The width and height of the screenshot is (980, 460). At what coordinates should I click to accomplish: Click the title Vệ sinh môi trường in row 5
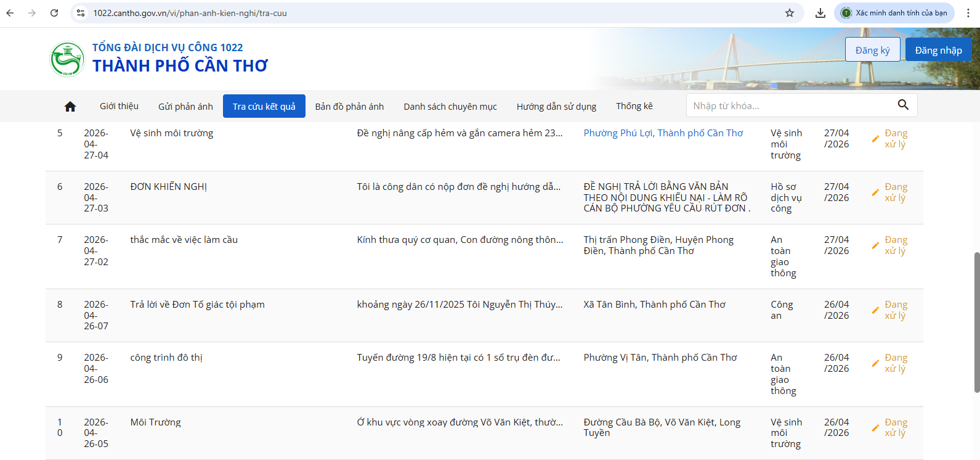coord(172,133)
